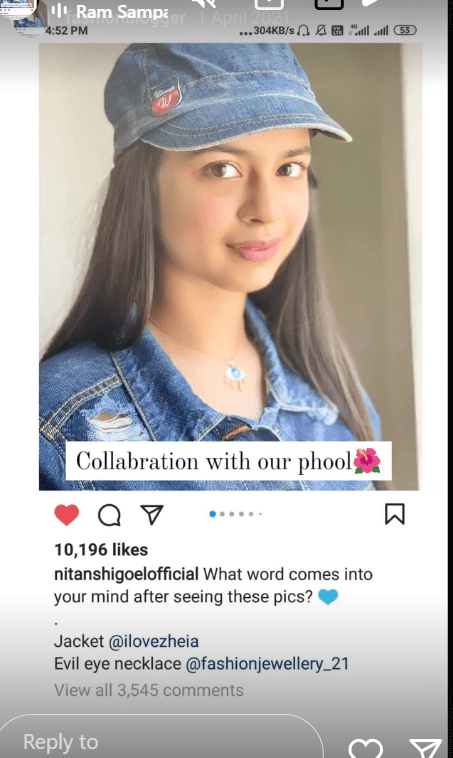Tap the audio bars icon next to Ram Sampa
This screenshot has width=453, height=758.
(59, 11)
